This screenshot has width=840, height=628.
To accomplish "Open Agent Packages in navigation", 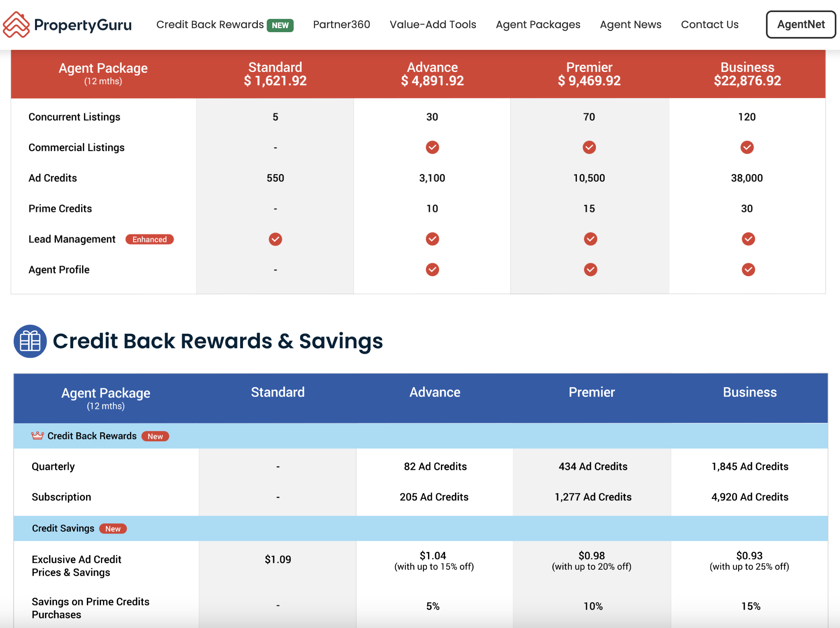I will pyautogui.click(x=538, y=25).
